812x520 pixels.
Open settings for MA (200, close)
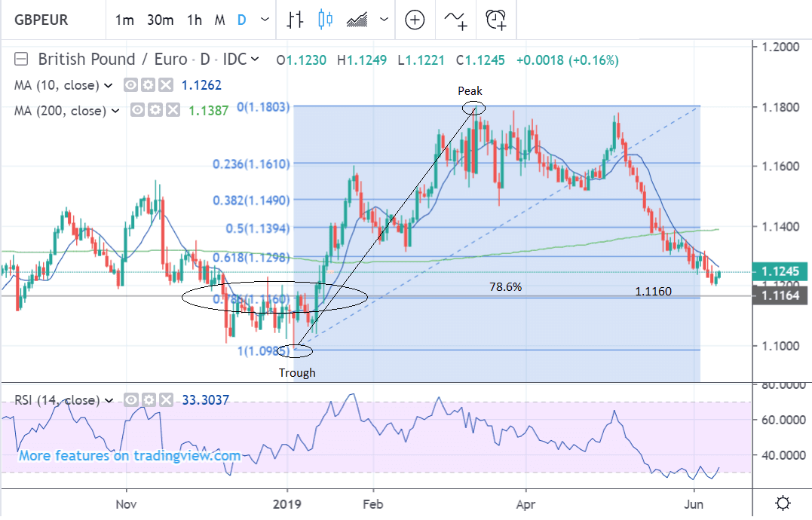(x=155, y=110)
